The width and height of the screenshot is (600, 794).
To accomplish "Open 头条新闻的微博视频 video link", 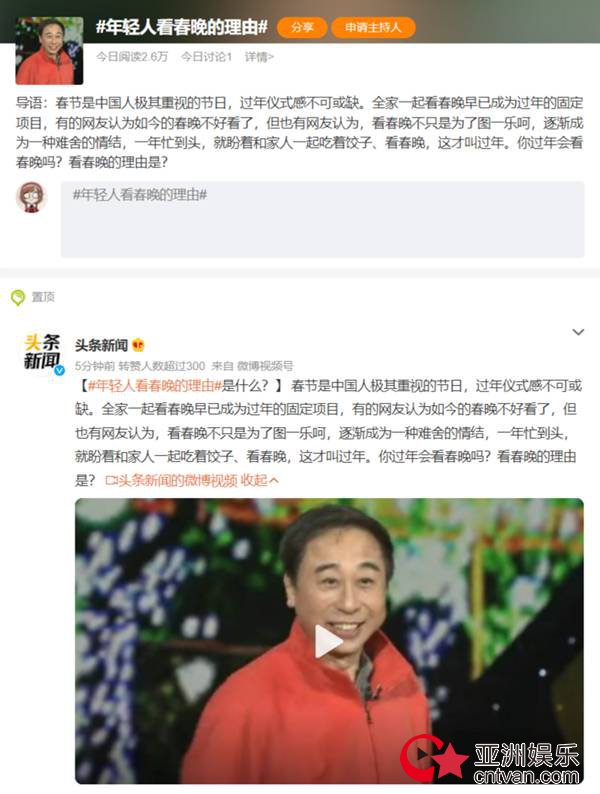I will (x=171, y=480).
